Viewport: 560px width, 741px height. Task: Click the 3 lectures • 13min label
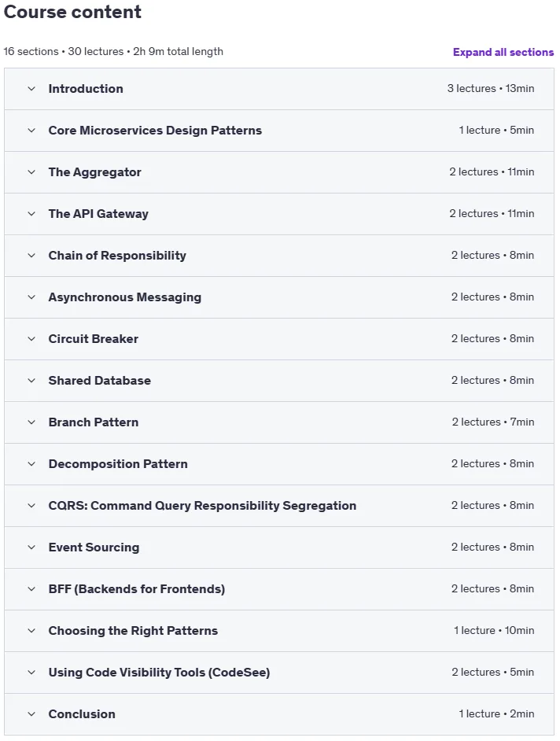[x=491, y=88]
